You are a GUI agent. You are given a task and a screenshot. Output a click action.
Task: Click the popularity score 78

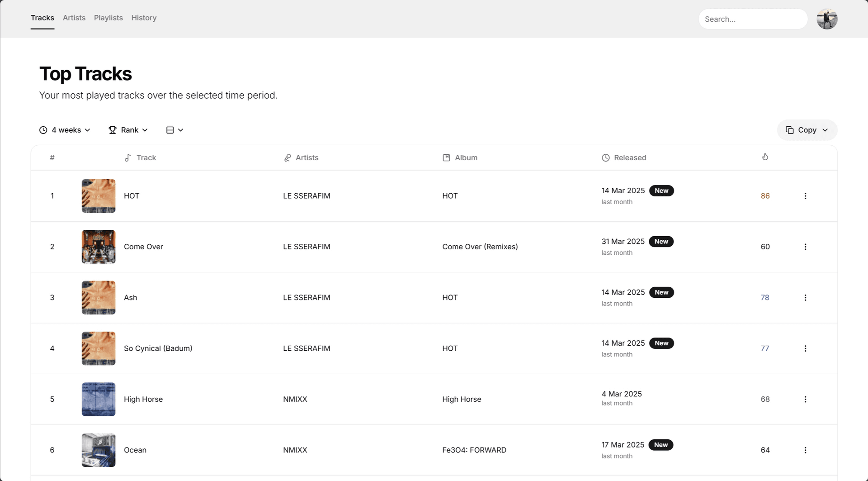(x=765, y=298)
